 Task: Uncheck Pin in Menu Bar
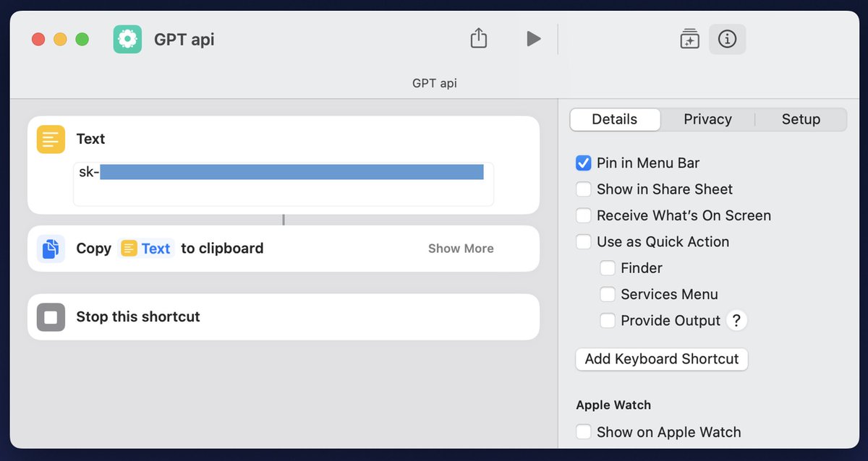[584, 163]
